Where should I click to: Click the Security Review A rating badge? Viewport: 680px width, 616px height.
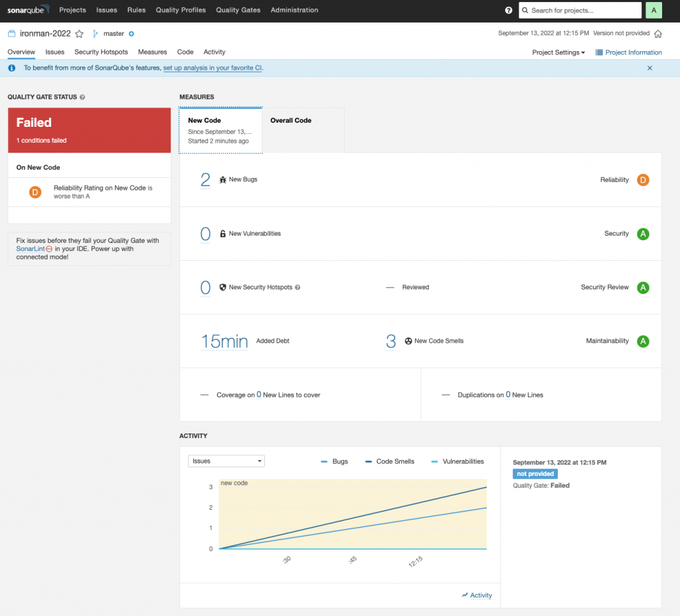[643, 287]
